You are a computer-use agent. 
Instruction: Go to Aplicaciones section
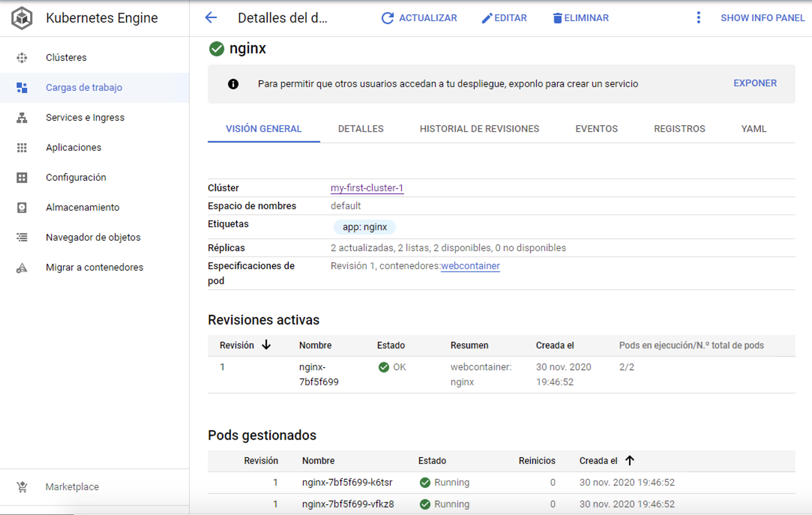[94, 148]
